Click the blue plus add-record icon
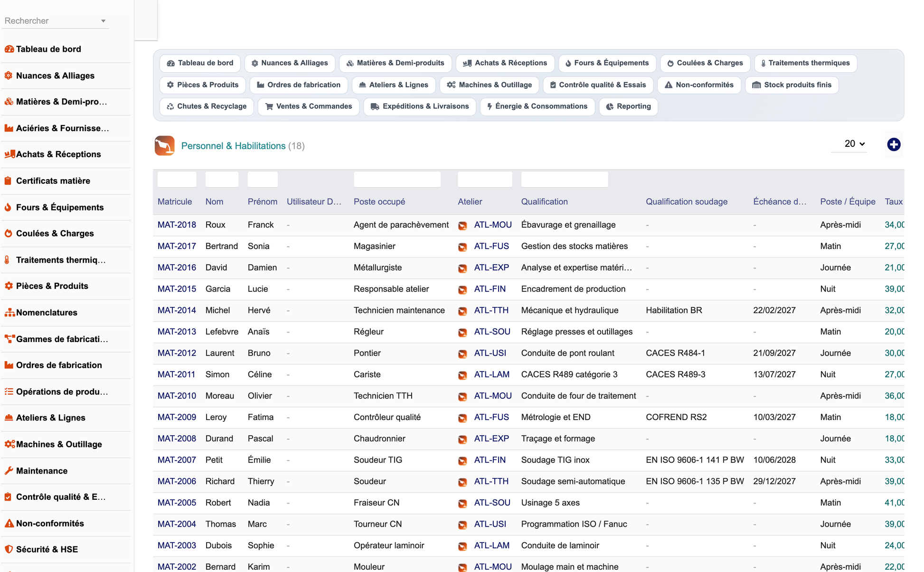This screenshot has height=572, width=924. click(x=894, y=144)
